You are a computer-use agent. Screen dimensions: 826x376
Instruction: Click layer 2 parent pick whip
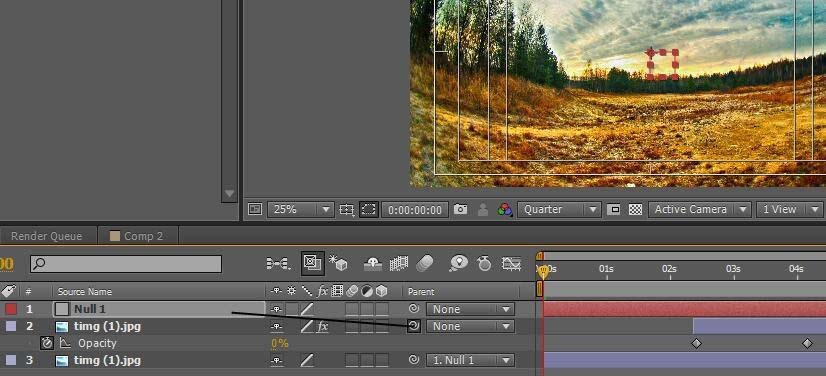[414, 326]
